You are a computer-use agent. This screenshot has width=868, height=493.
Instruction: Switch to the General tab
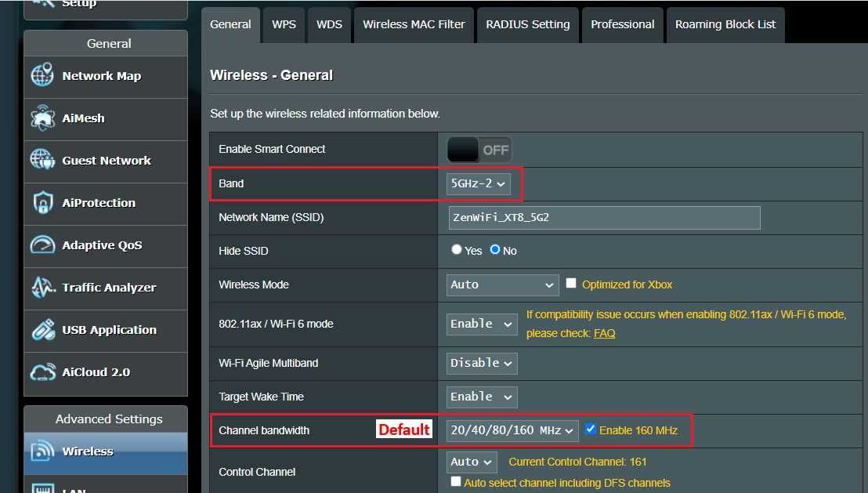click(x=230, y=25)
